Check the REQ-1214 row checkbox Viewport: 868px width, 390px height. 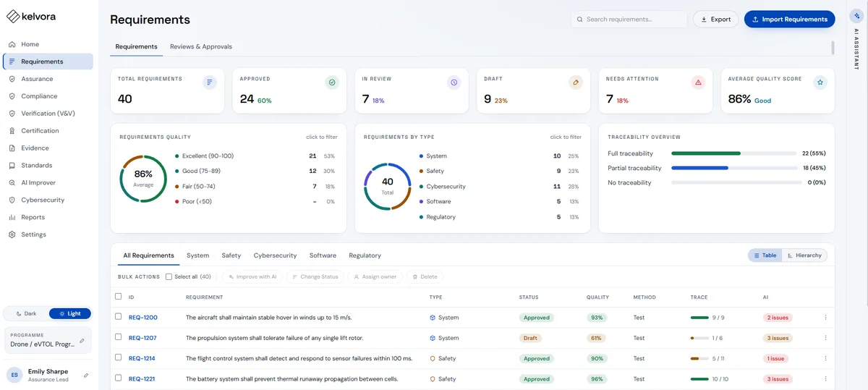point(119,357)
